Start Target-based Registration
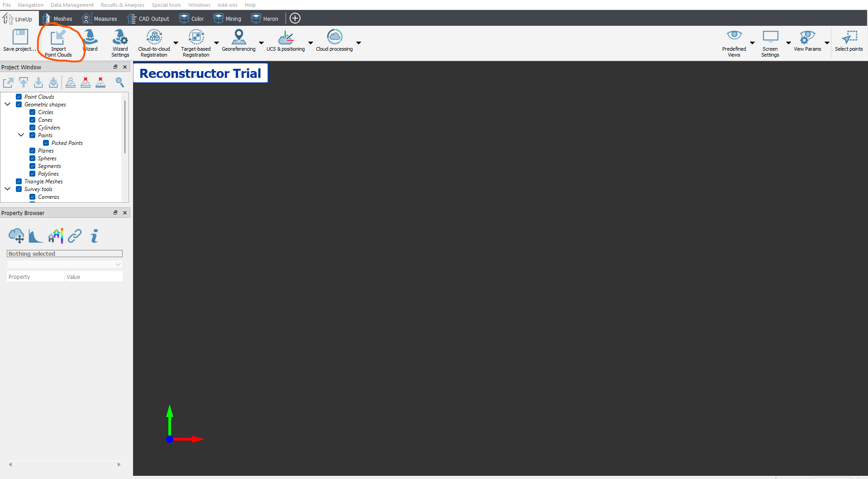The width and height of the screenshot is (868, 479). tap(196, 43)
